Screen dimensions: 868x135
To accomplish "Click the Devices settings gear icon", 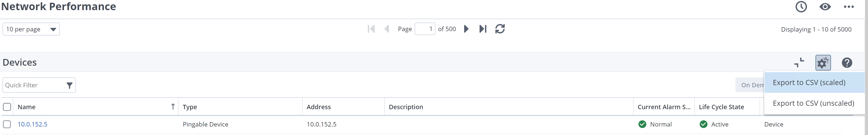I will [823, 63].
